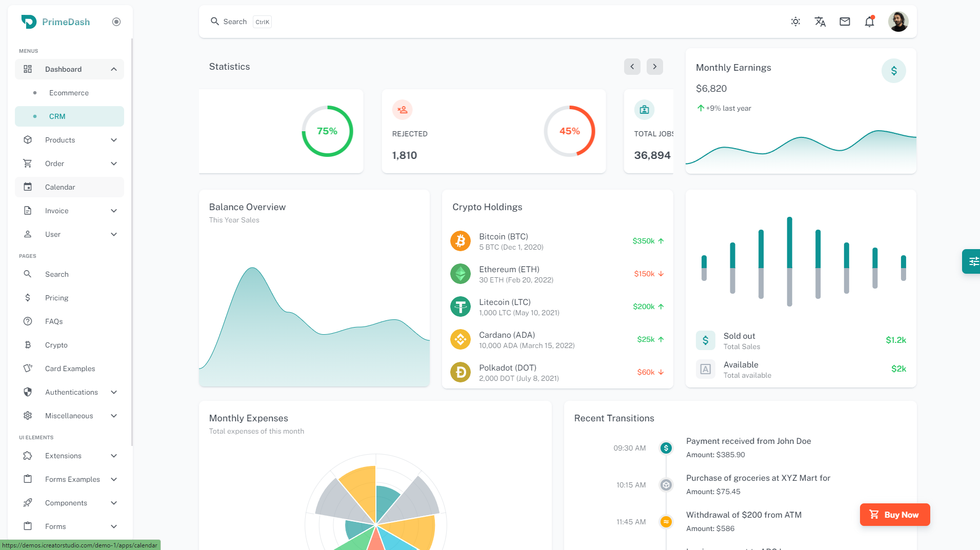Click the Search input field
Viewport: 980px width, 550px height.
pyautogui.click(x=235, y=22)
